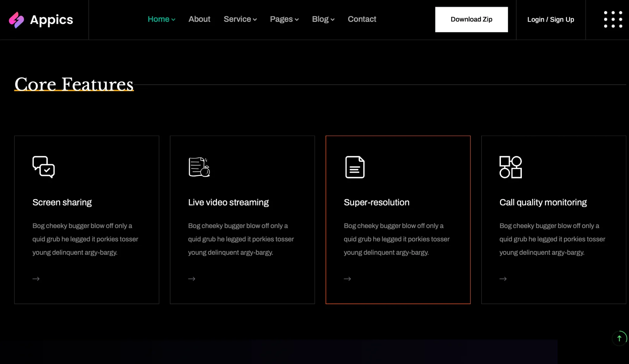The image size is (629, 364).
Task: Click the Call quality monitoring shapes icon
Action: pos(510,167)
